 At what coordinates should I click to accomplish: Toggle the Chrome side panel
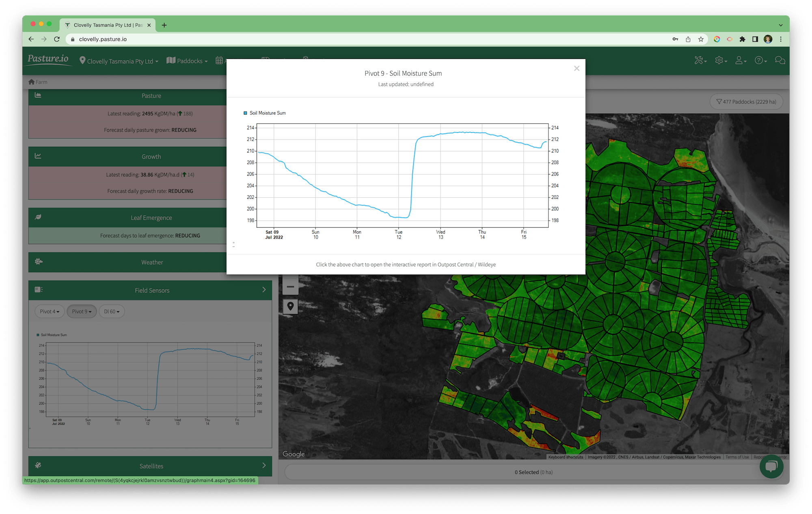(x=755, y=39)
